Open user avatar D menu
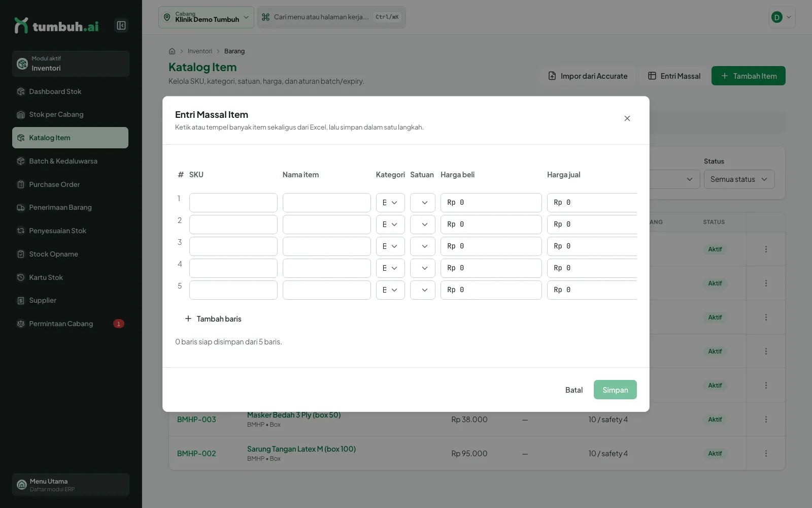 [782, 17]
